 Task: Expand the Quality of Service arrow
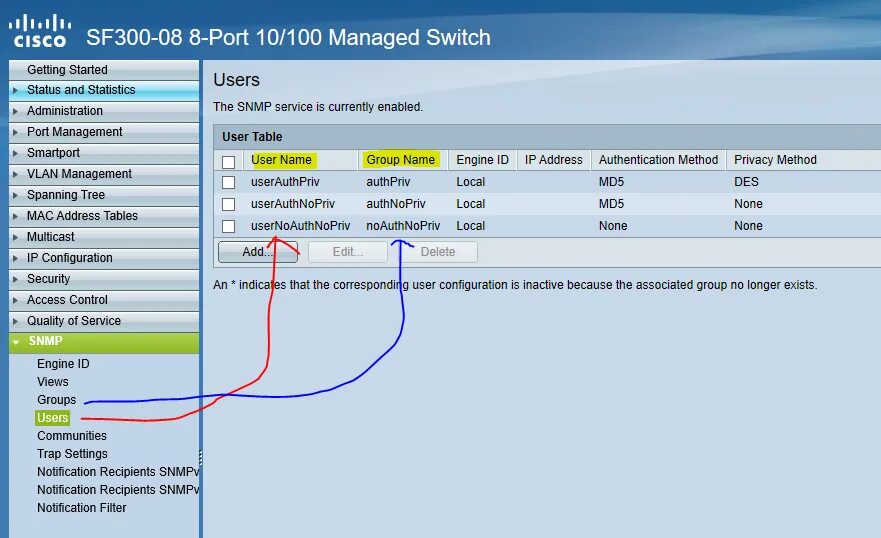pos(15,321)
